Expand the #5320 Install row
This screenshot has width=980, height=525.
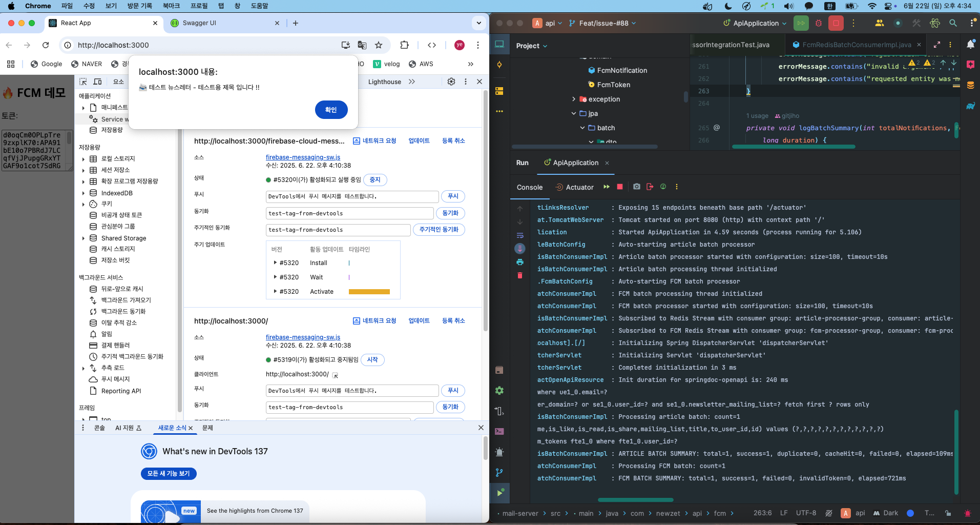(x=276, y=262)
